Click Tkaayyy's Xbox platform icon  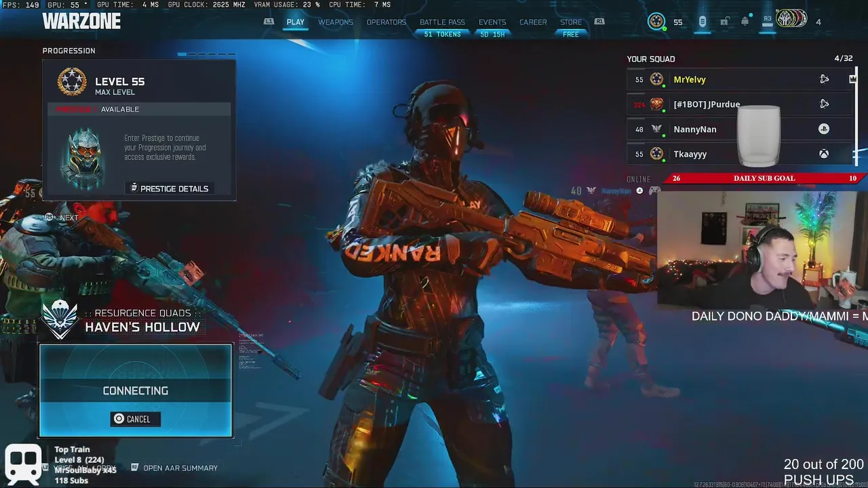[x=823, y=154]
